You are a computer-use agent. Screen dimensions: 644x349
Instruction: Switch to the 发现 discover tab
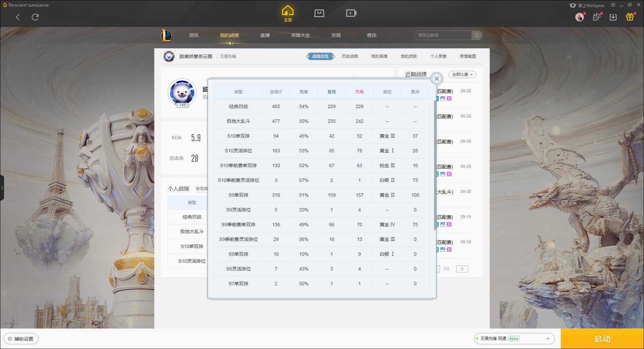point(336,35)
